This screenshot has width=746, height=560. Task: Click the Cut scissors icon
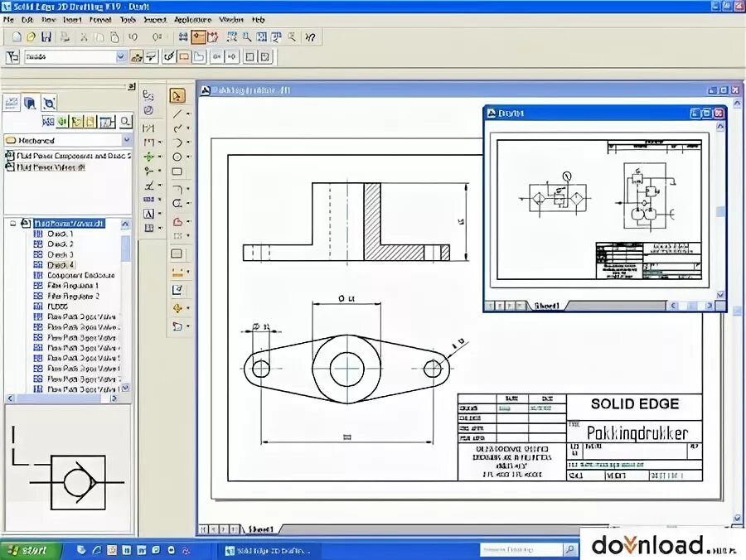pyautogui.click(x=84, y=37)
